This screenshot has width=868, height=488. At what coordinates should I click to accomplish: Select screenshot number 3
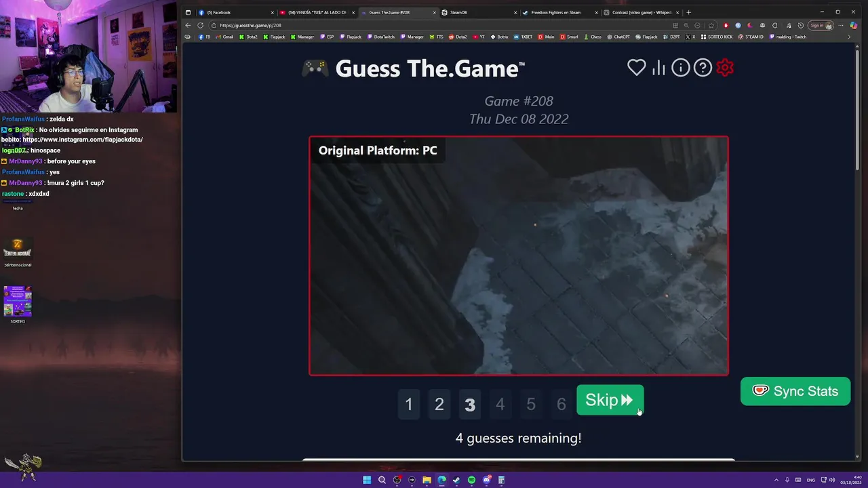click(x=470, y=405)
